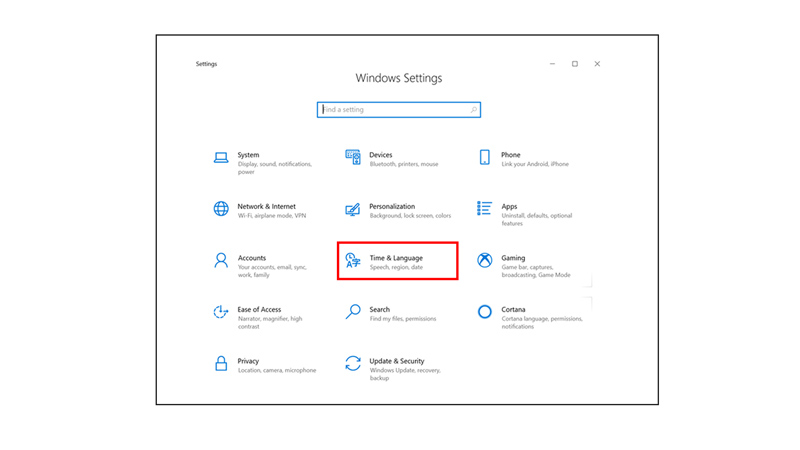Viewport: 800px width, 450px height.
Task: Select the Ease of Access label
Action: point(259,310)
